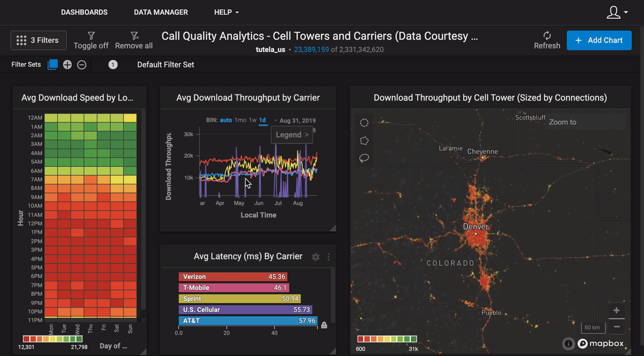The height and width of the screenshot is (356, 644).
Task: Select the polygon selection map tool
Action: [364, 141]
